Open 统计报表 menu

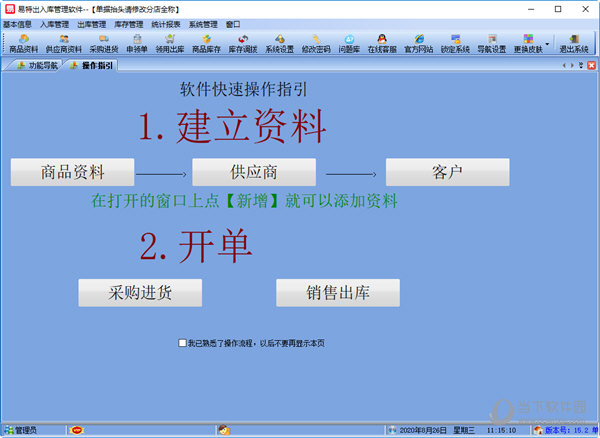[166, 24]
